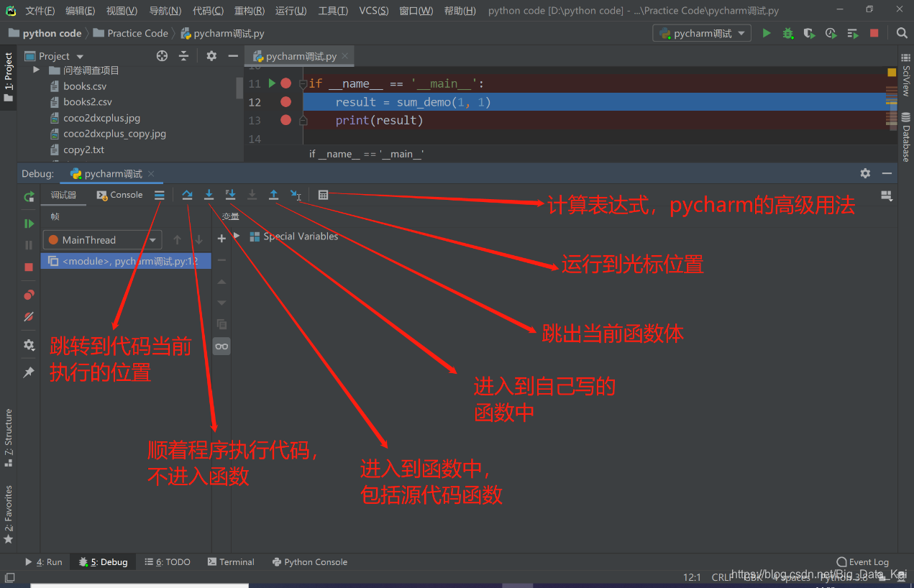
Task: Select the <module> stack frame row
Action: point(126,261)
